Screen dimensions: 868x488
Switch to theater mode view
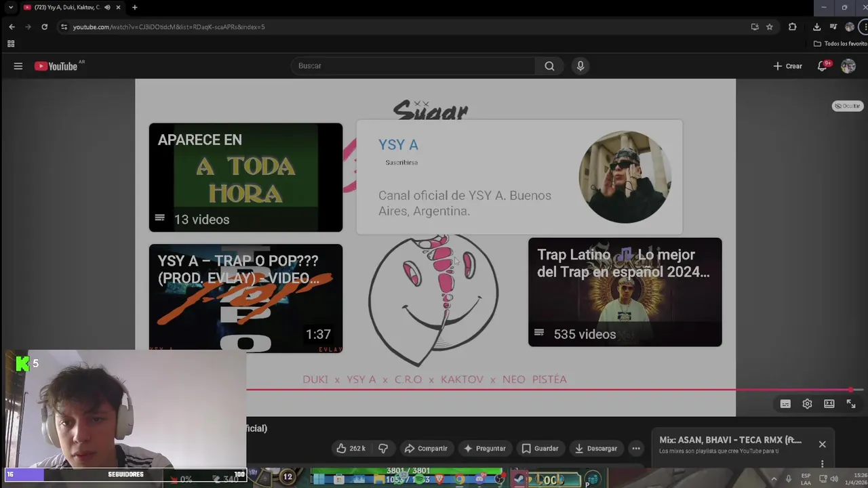[829, 404]
